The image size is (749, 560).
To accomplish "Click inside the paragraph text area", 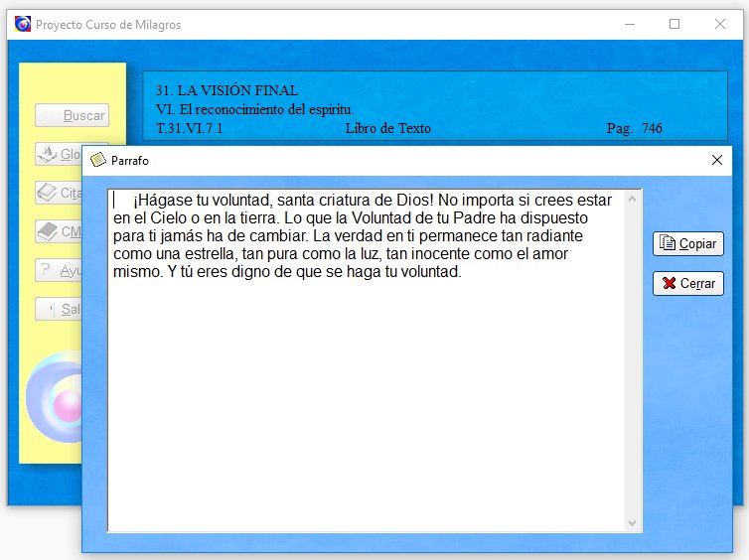I will (367, 360).
